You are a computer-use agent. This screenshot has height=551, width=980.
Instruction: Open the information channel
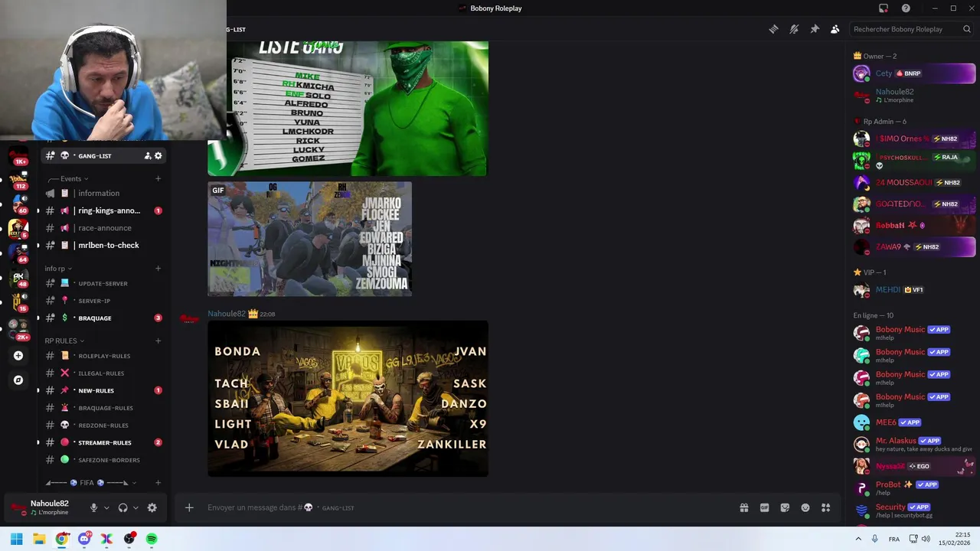[103, 193]
